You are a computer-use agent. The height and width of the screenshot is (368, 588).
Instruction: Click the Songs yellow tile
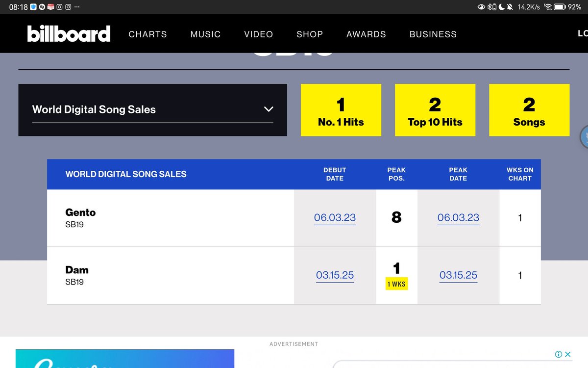click(x=529, y=110)
